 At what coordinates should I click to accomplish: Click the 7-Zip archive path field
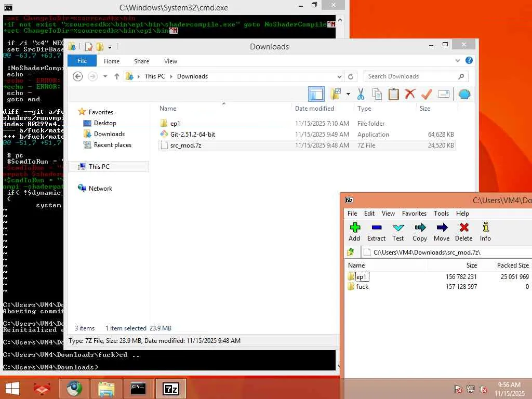coord(446,252)
